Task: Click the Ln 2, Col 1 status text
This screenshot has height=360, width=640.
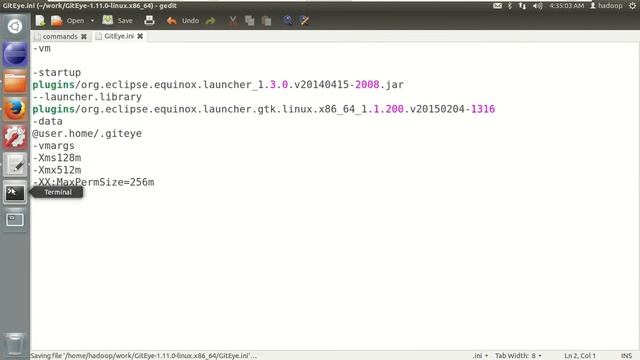Action: tap(580, 356)
